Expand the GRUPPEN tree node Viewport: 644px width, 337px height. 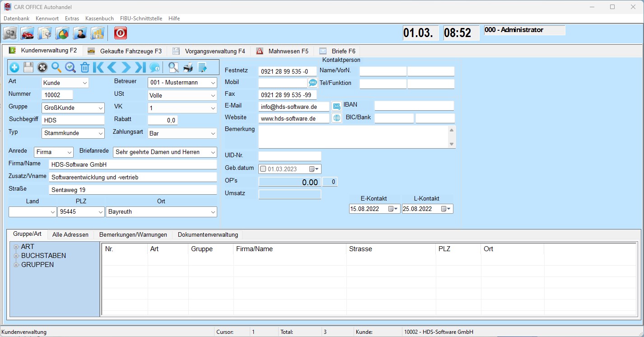[x=16, y=265]
